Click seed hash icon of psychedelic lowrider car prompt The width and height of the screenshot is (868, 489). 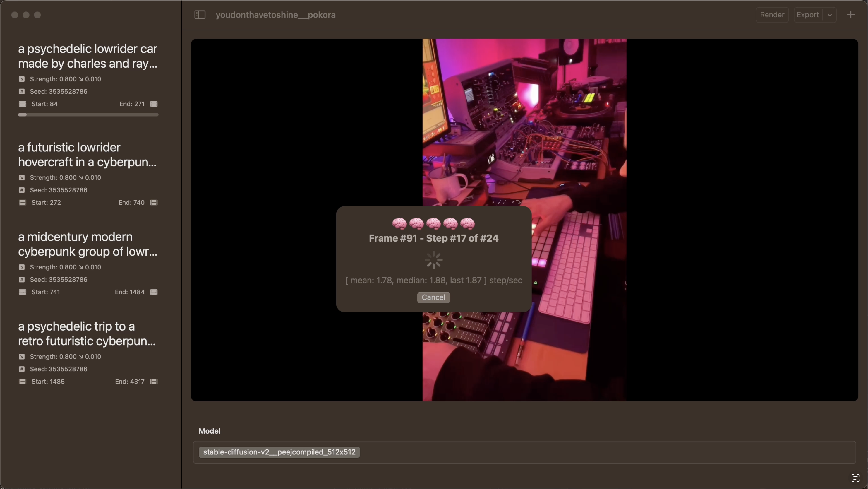coord(22,92)
